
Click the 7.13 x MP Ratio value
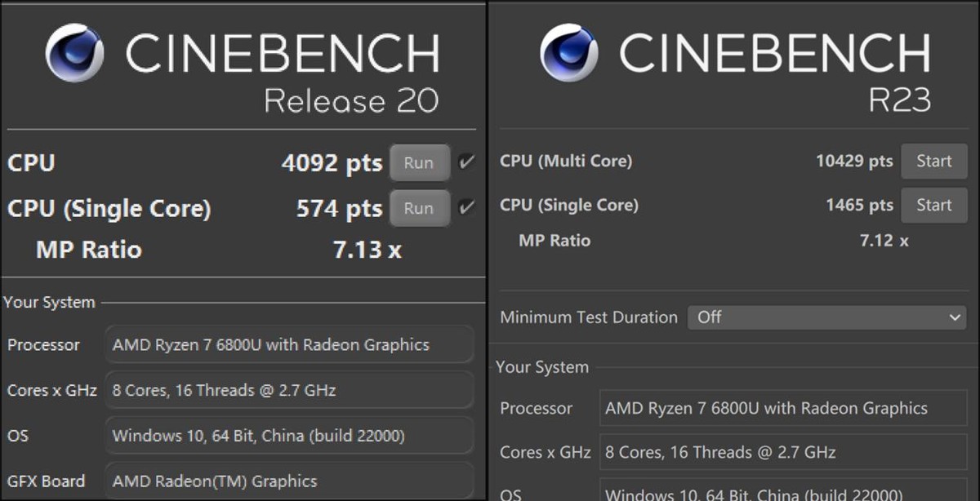[367, 250]
